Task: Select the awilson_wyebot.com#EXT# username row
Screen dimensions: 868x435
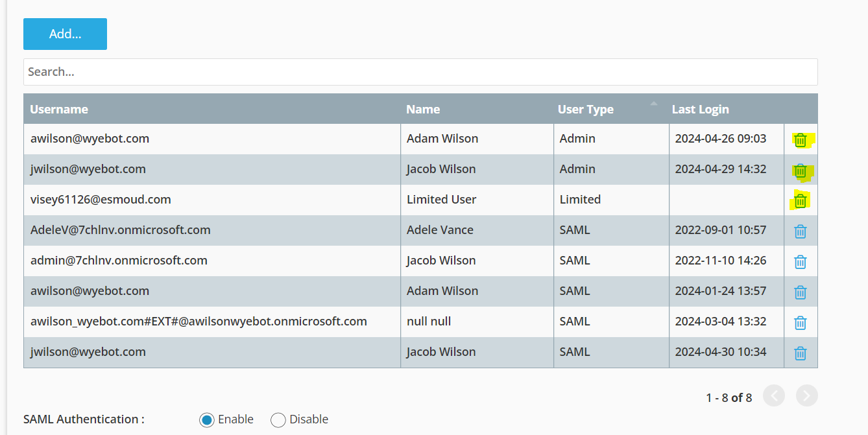Action: [199, 322]
